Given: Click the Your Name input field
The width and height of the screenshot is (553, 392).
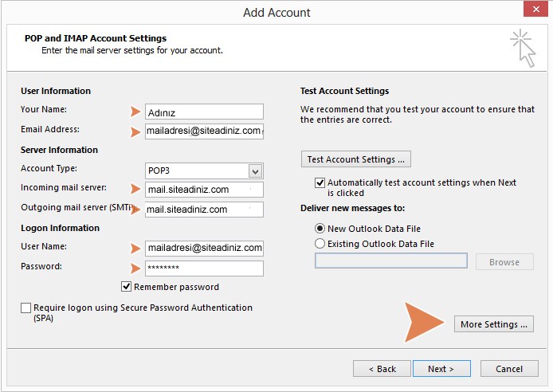Looking at the screenshot, I should (204, 112).
